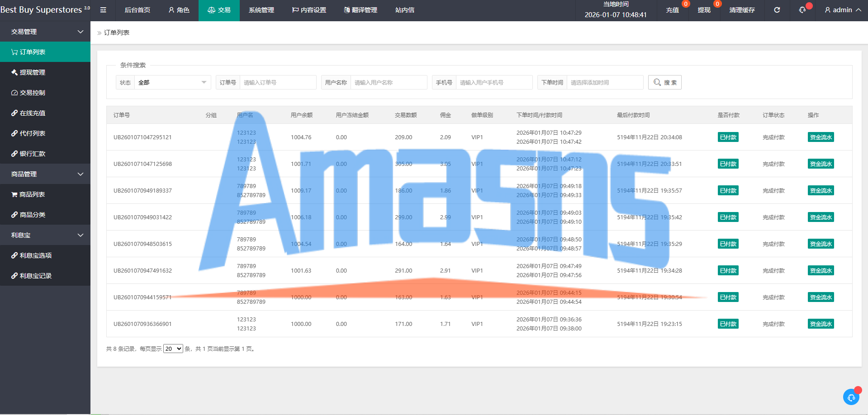Open 提现管理 in sidebar

tap(45, 72)
